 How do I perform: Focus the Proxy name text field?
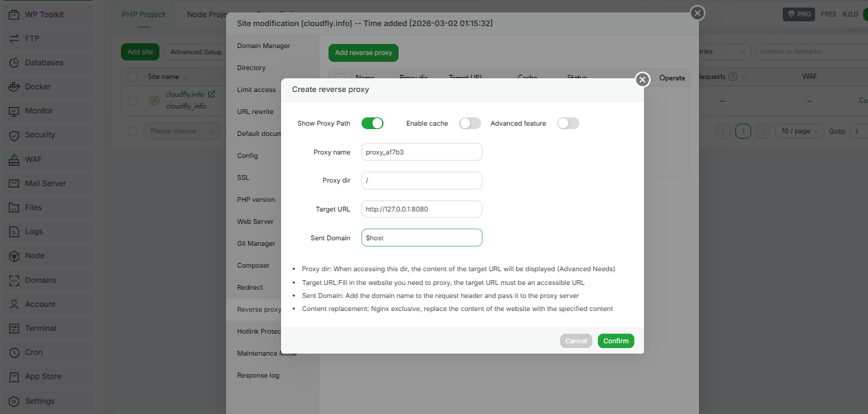click(x=422, y=152)
